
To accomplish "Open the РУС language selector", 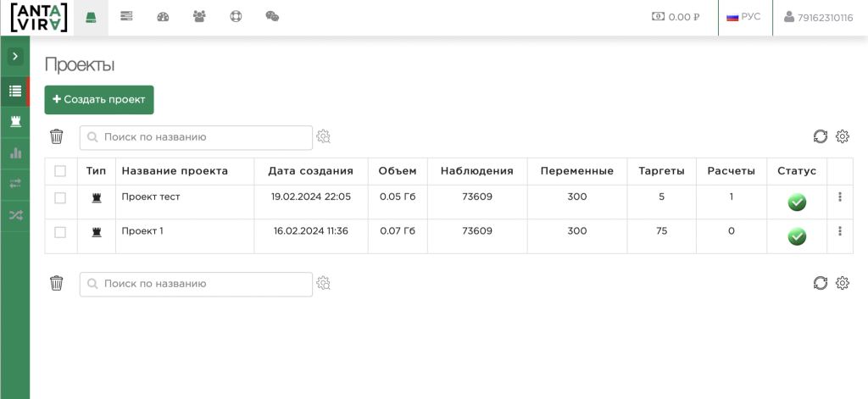I will point(743,17).
